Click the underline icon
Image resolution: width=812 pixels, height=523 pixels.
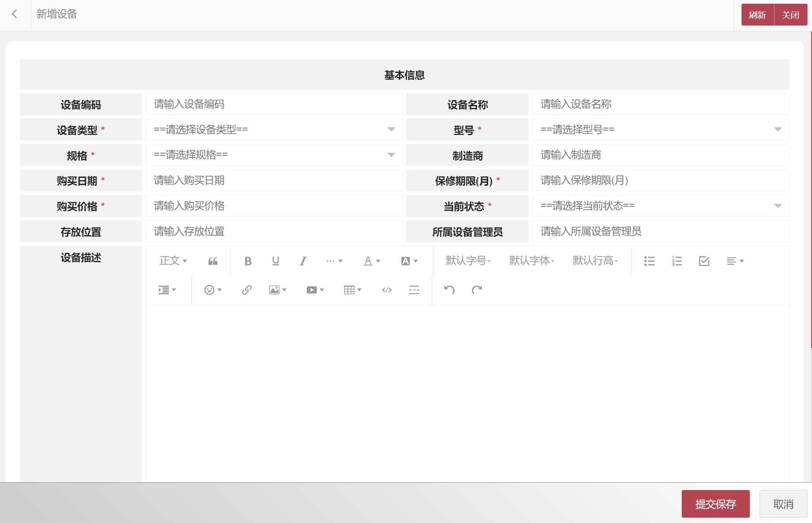275,261
